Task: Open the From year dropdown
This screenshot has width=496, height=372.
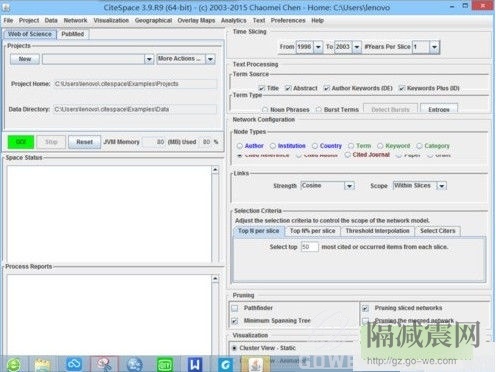Action: [318, 47]
